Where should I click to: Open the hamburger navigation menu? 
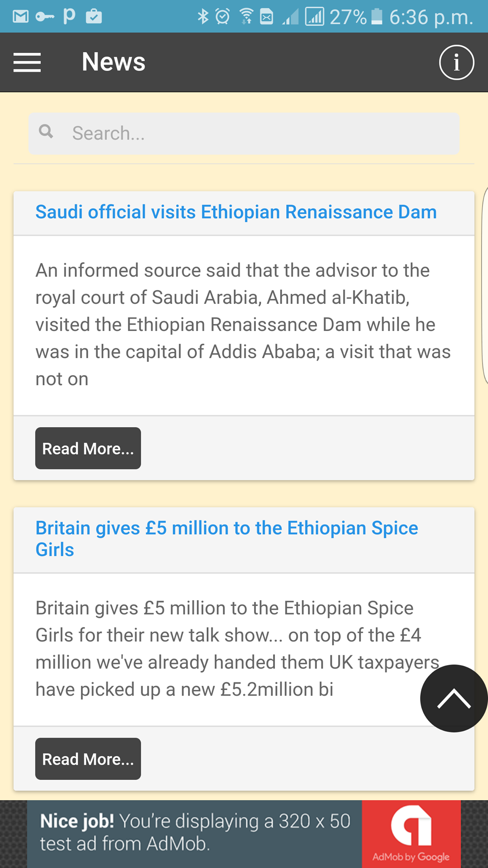click(27, 62)
